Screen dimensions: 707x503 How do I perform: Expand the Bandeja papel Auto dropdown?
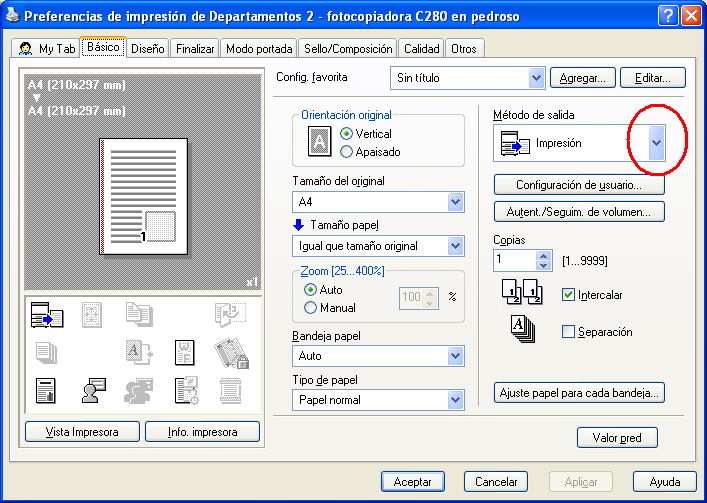click(x=455, y=356)
